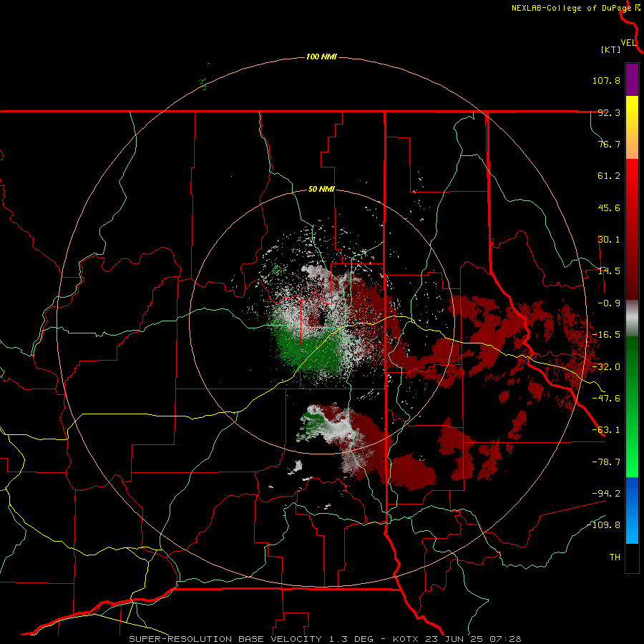Image resolution: width=644 pixels, height=644 pixels.
Task: Click the -47.6 legend value
Action: [x=606, y=399]
